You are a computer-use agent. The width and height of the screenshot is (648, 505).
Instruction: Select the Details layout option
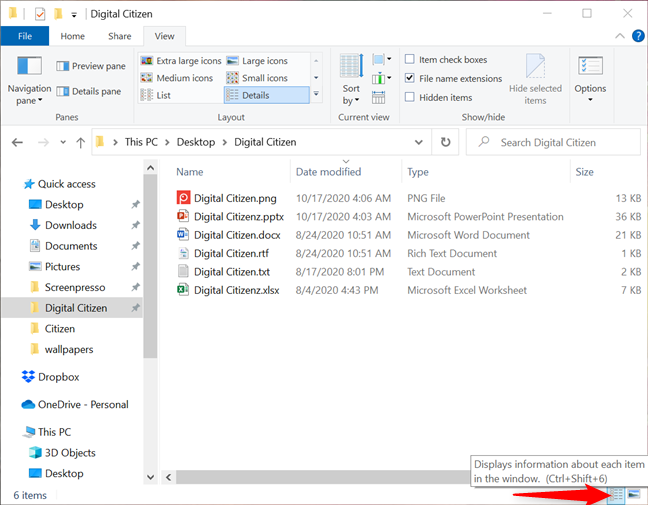(x=267, y=95)
